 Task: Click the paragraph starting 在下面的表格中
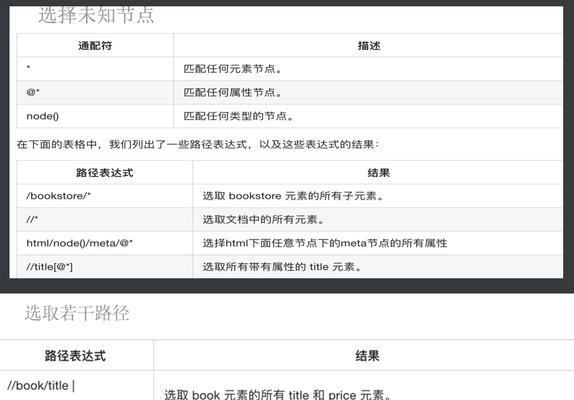pyautogui.click(x=198, y=144)
